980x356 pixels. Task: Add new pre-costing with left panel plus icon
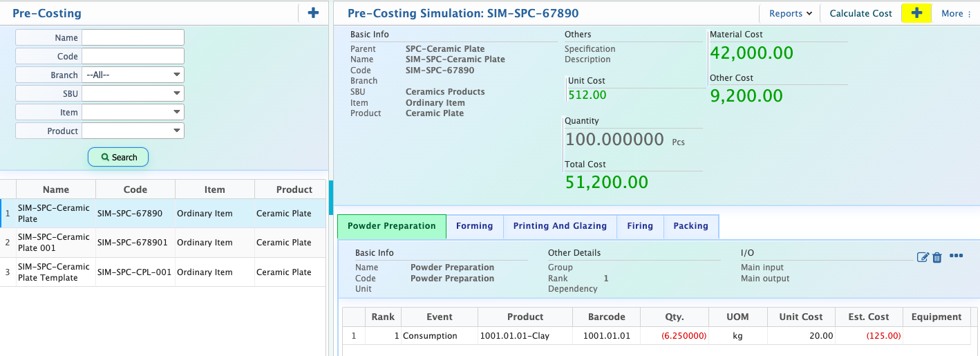point(313,12)
